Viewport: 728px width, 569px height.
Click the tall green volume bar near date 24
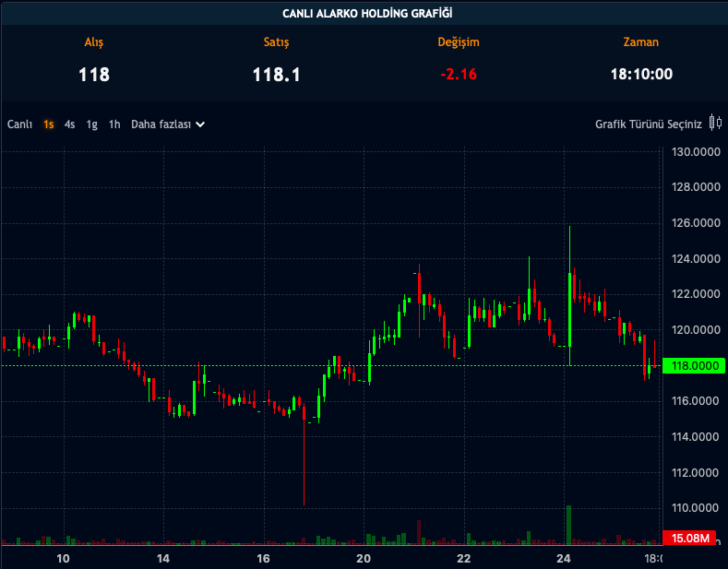(x=568, y=525)
